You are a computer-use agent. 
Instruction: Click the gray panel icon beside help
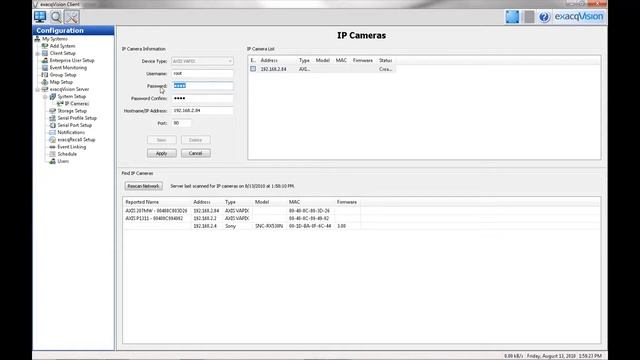(529, 17)
